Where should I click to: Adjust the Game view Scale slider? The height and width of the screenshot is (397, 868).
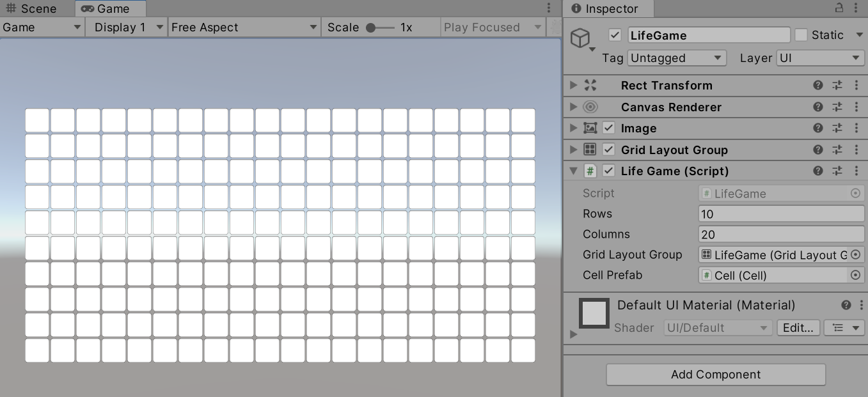click(371, 28)
